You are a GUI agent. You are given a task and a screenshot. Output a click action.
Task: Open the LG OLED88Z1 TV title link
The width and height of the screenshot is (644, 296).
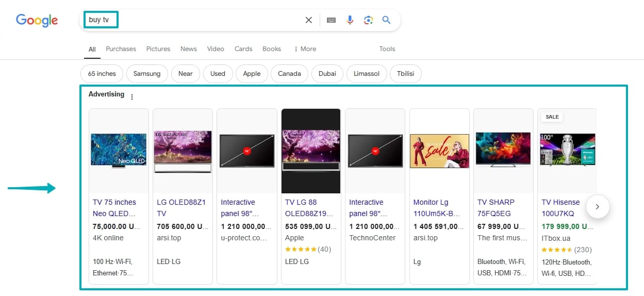click(x=181, y=208)
